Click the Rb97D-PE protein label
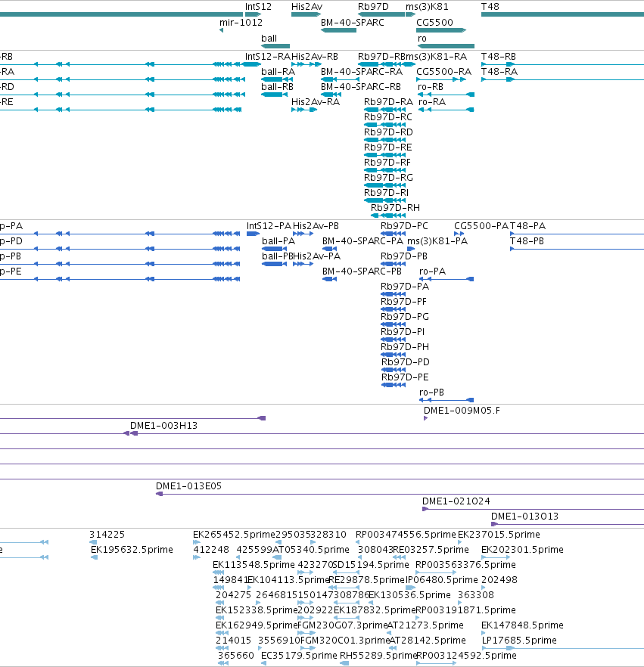Image resolution: width=644 pixels, height=667 pixels. pos(405,377)
